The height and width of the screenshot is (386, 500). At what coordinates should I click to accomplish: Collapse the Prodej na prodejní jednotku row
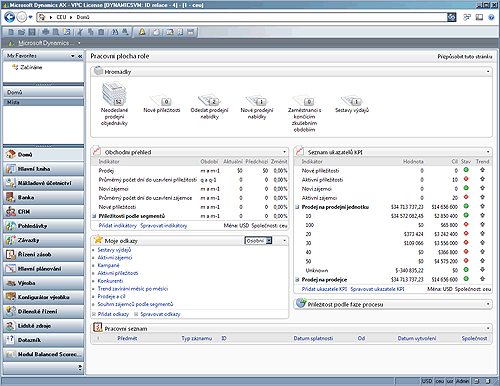[x=297, y=207]
